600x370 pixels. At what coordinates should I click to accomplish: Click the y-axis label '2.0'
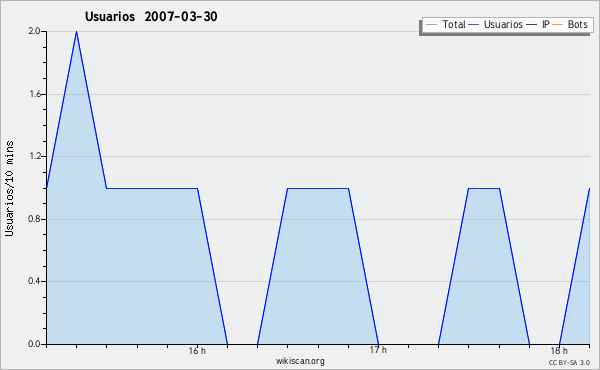34,31
